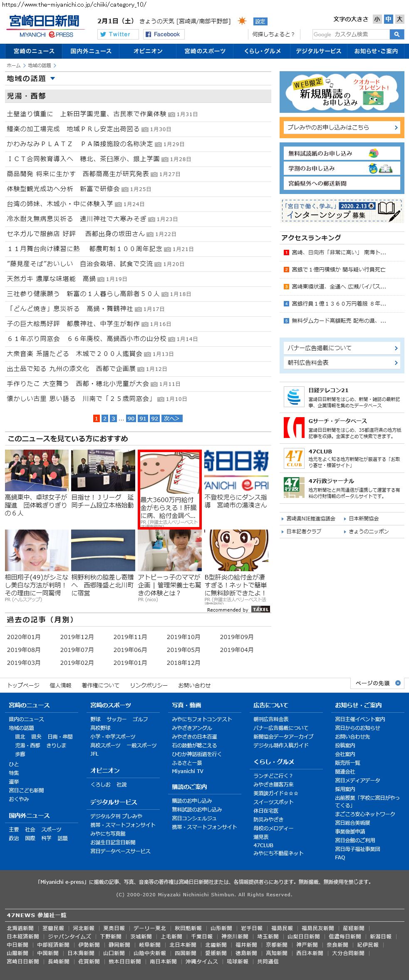
Task: Set text size to small (小)
Action: click(377, 19)
